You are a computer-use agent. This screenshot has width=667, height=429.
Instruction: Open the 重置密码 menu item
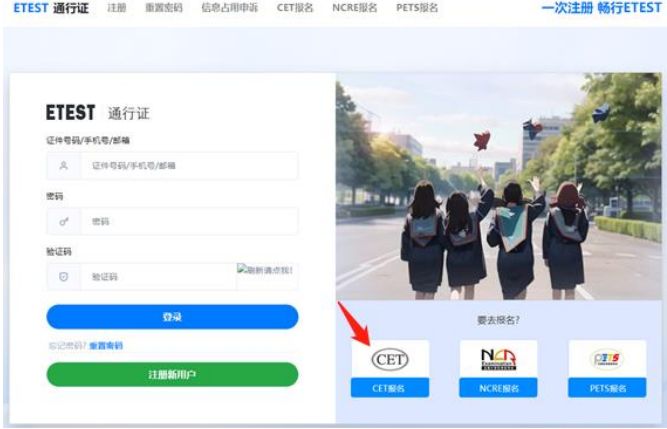[x=164, y=8]
